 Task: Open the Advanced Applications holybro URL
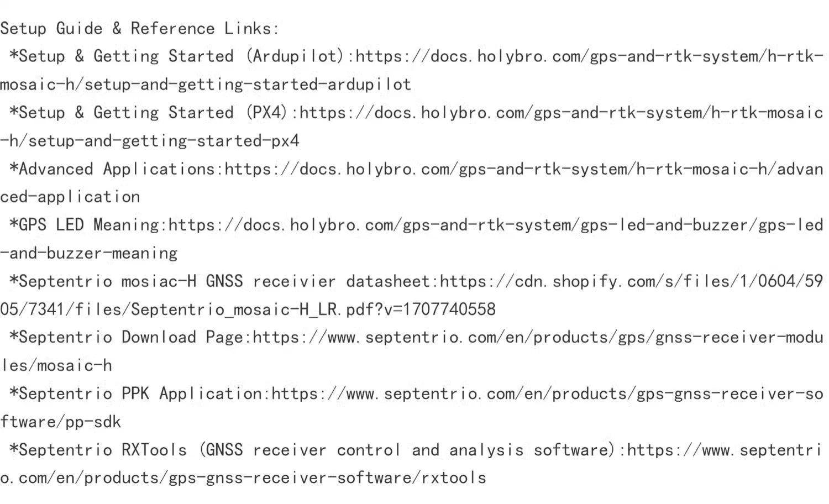[x=523, y=169]
